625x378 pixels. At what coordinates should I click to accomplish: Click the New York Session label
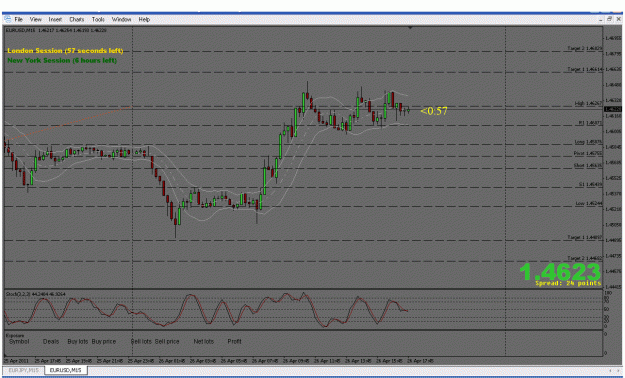pos(62,60)
